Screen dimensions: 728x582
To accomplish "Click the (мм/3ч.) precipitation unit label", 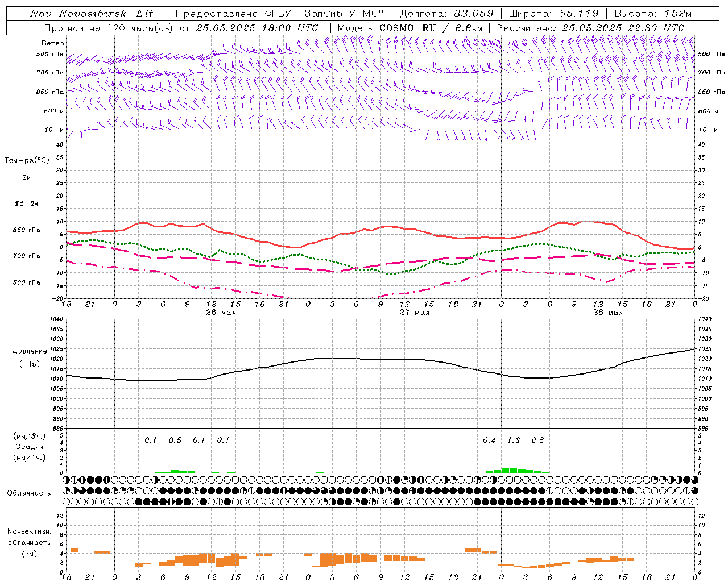I will pos(29,436).
